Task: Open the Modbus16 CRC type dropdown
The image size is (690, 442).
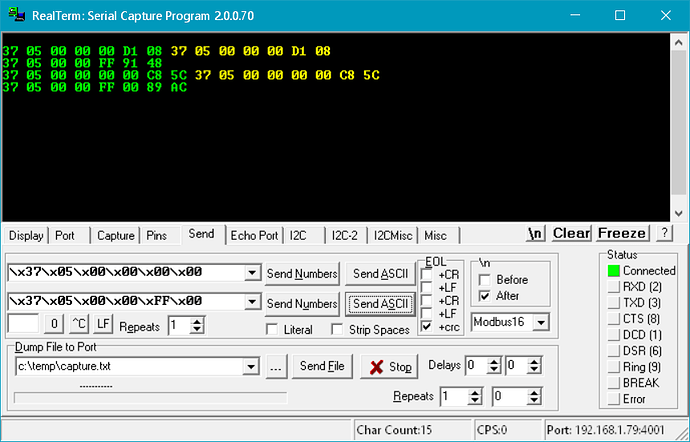Action: click(541, 323)
